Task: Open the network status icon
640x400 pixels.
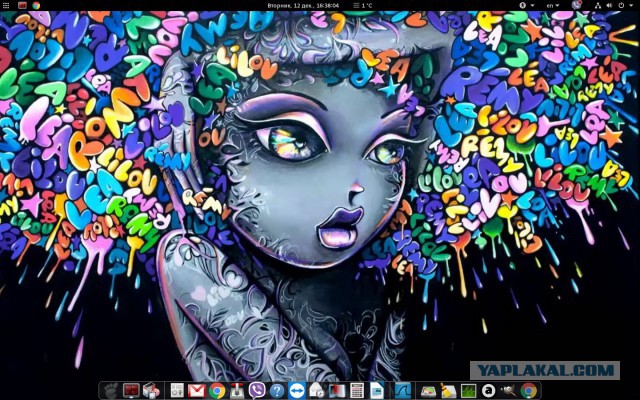Action: pos(598,5)
